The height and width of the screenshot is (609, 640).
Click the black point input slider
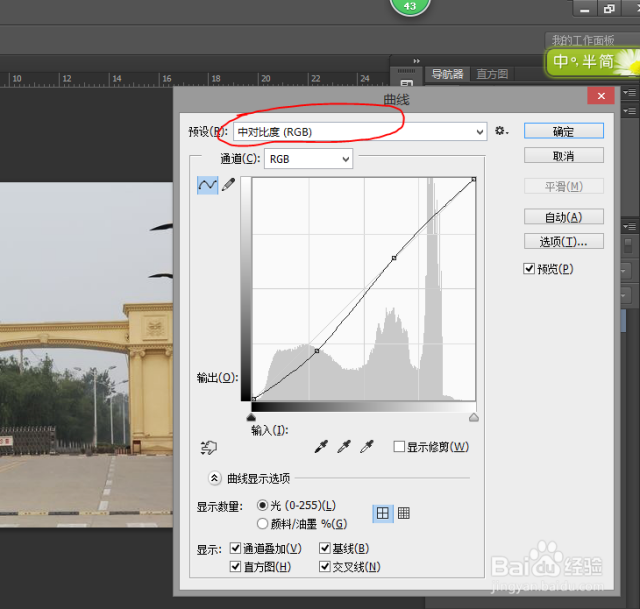[x=251, y=417]
